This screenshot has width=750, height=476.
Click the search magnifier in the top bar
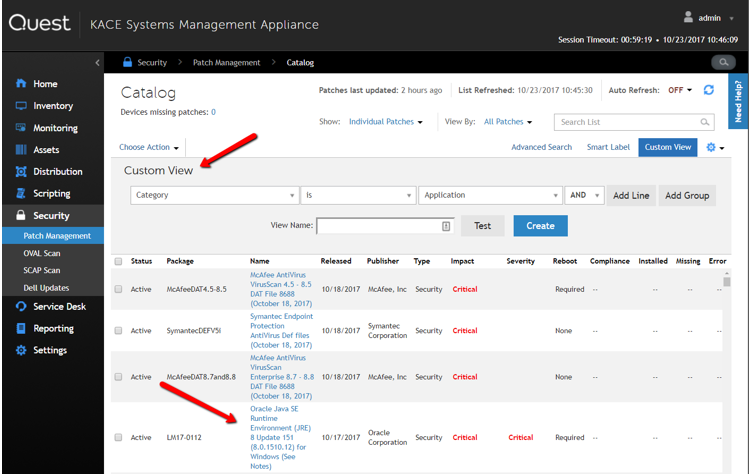coord(722,62)
